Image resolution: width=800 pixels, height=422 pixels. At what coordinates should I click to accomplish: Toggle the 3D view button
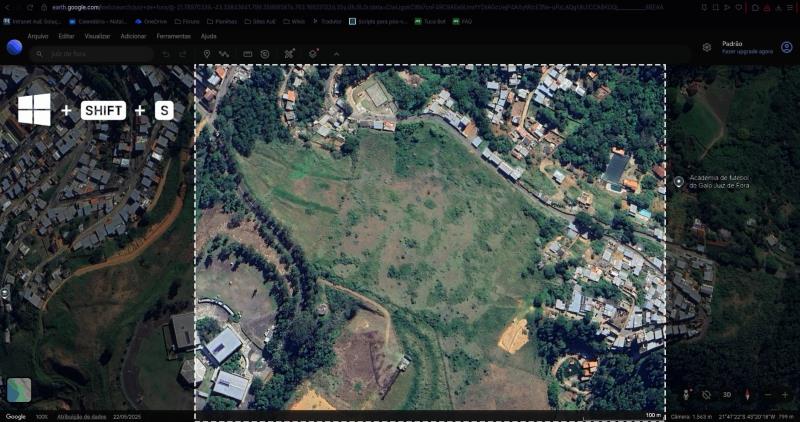(727, 394)
